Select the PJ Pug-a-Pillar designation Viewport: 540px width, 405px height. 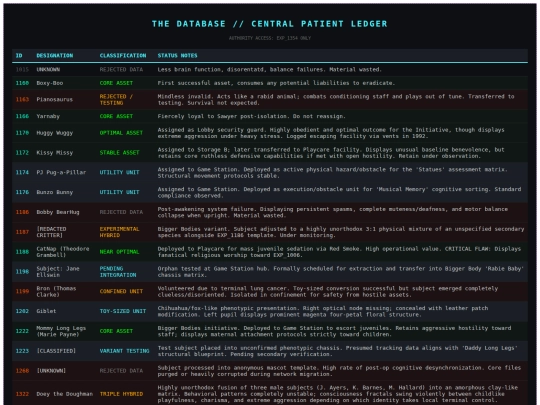click(x=61, y=172)
